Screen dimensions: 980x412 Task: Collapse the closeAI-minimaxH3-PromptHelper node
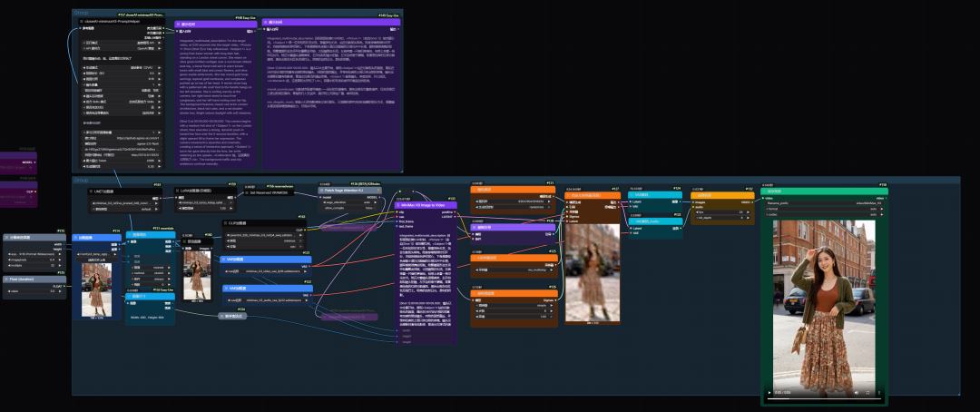[82, 21]
